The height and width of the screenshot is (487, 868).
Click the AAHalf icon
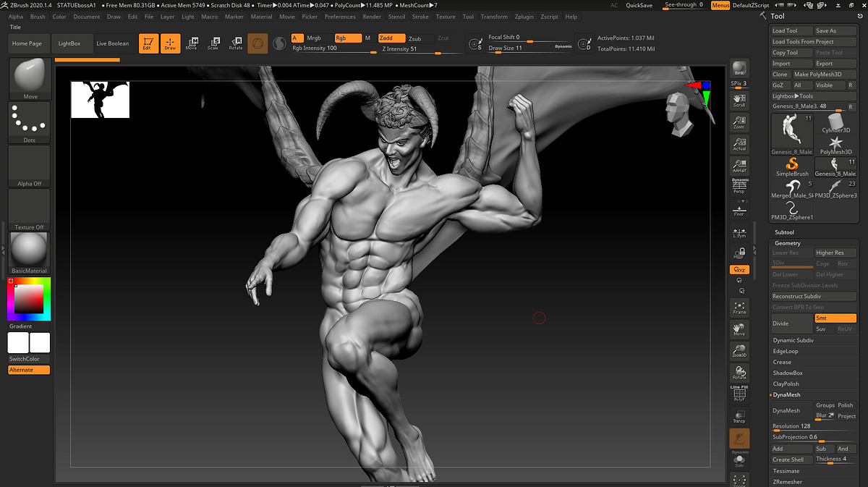pyautogui.click(x=739, y=166)
